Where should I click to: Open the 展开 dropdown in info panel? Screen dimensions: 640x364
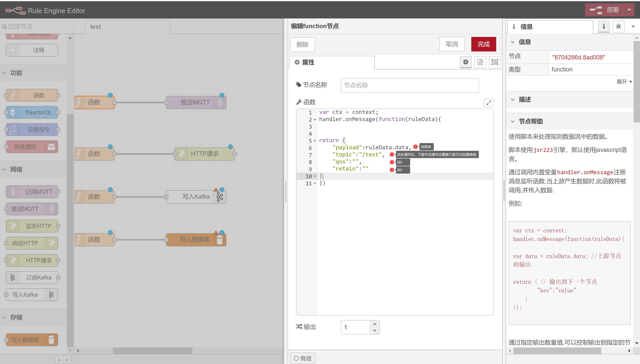point(624,82)
